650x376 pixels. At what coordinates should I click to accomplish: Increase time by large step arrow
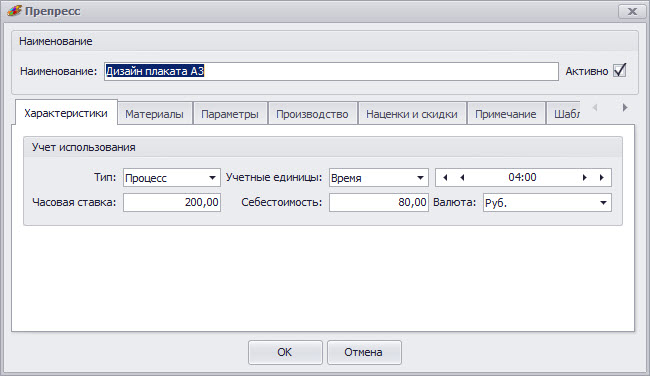[601, 177]
